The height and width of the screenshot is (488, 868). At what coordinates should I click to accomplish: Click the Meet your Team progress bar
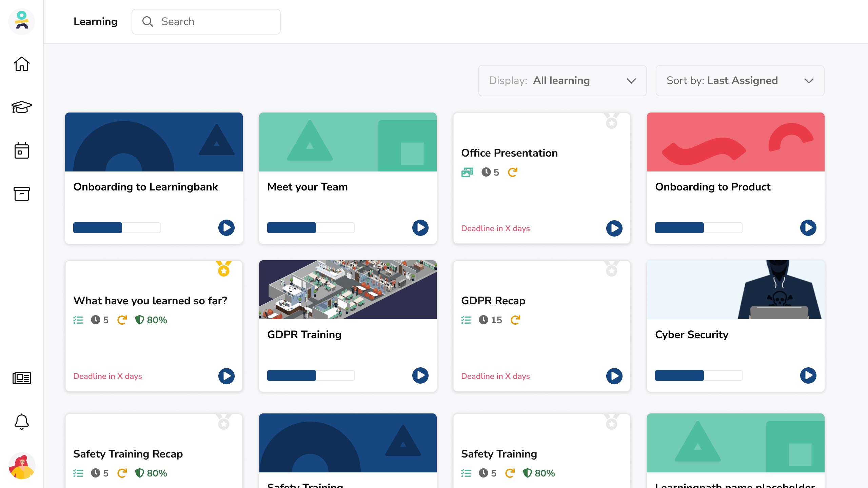tap(311, 228)
